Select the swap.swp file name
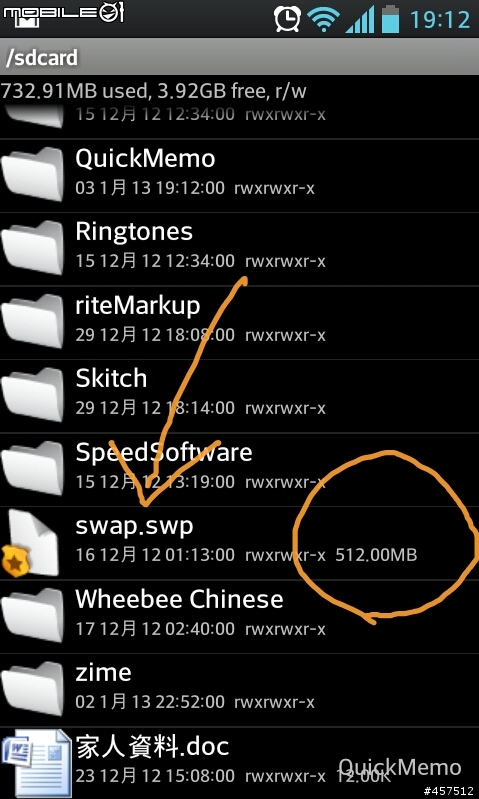The image size is (479, 799). point(135,525)
